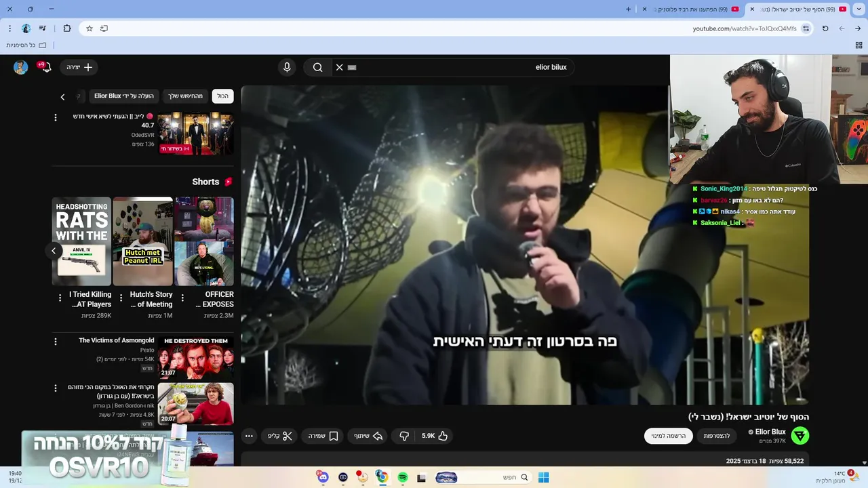Screen dimensions: 868x488
Task: Open the Chrome profile avatar
Action: point(26,28)
